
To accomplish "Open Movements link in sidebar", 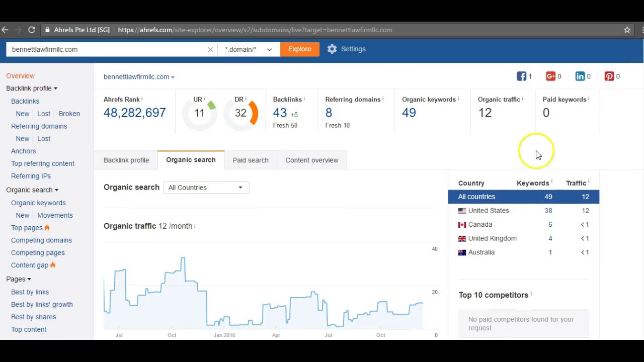I will pos(55,215).
